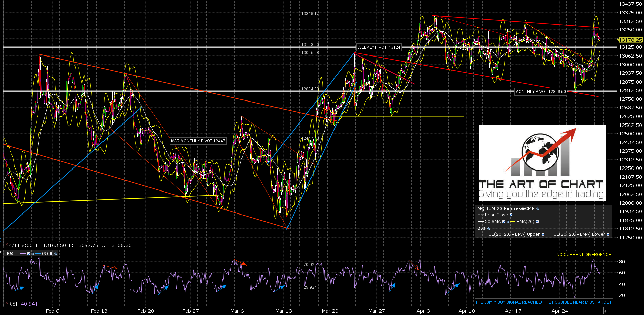Image resolution: width=644 pixels, height=315 pixels.
Task: Untick the 50 SMA checkbox
Action: [504, 222]
